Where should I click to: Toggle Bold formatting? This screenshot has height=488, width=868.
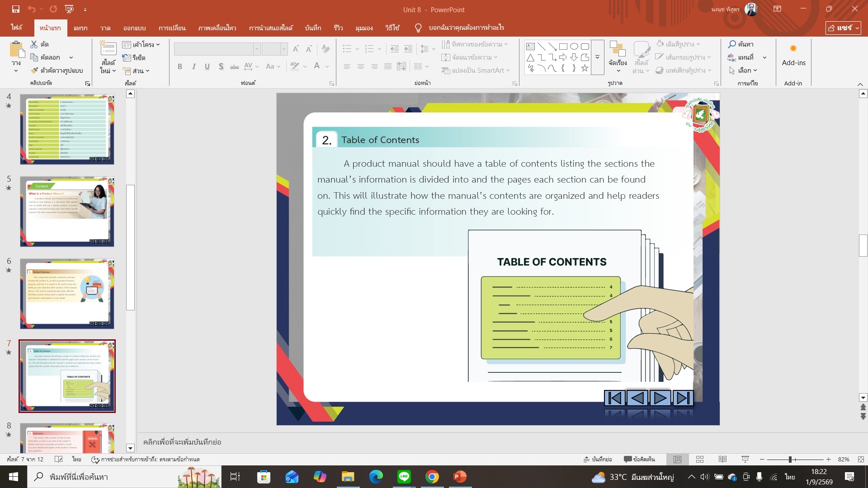coord(180,66)
